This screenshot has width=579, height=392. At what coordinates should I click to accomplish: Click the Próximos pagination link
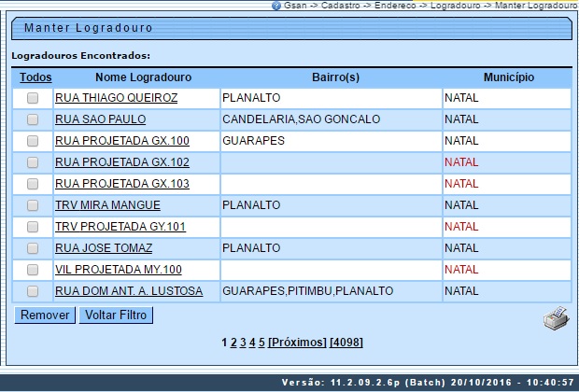pos(297,343)
